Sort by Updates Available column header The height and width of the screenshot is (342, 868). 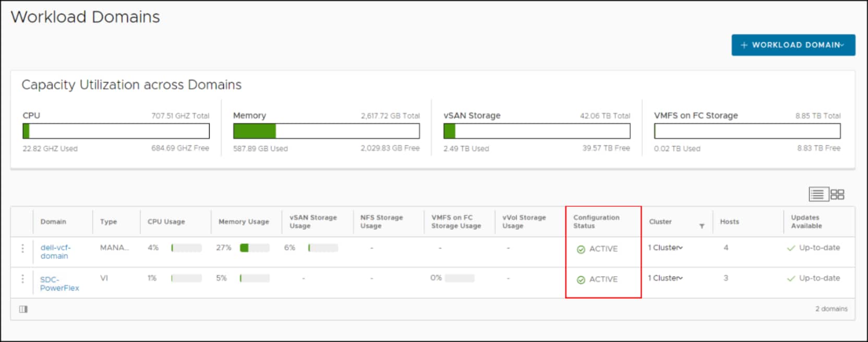[806, 221]
